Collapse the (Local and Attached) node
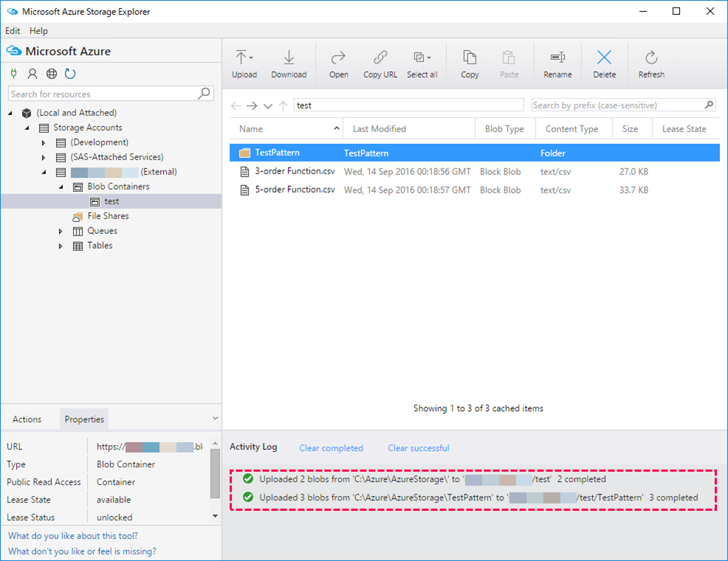 [10, 113]
